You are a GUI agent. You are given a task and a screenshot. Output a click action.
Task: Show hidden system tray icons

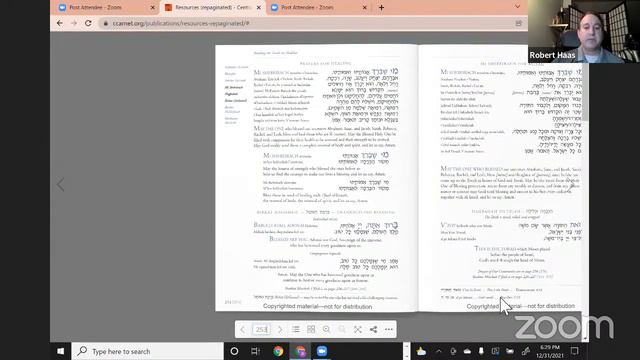point(439,351)
